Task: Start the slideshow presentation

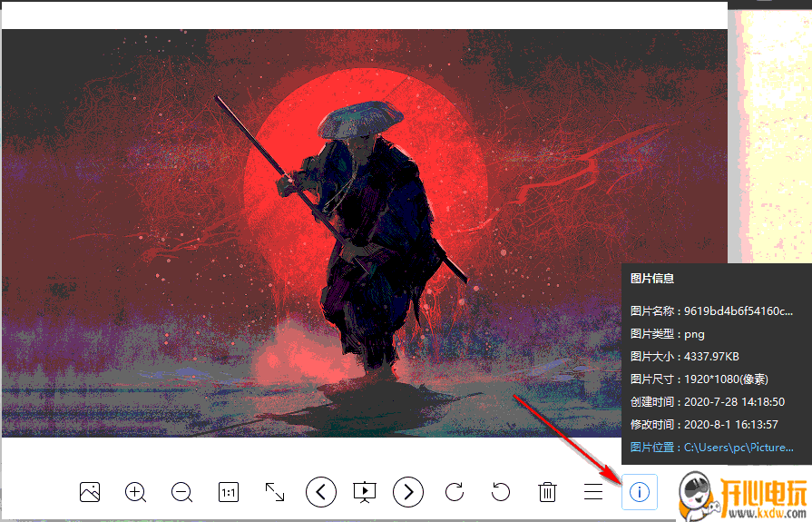Action: tap(364, 492)
